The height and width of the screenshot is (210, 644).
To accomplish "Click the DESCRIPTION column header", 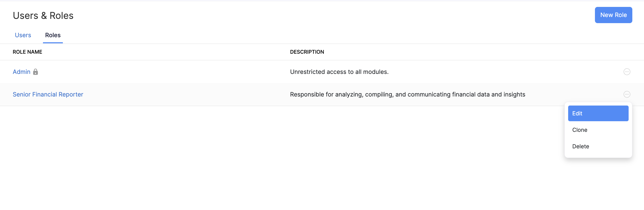I will (307, 52).
